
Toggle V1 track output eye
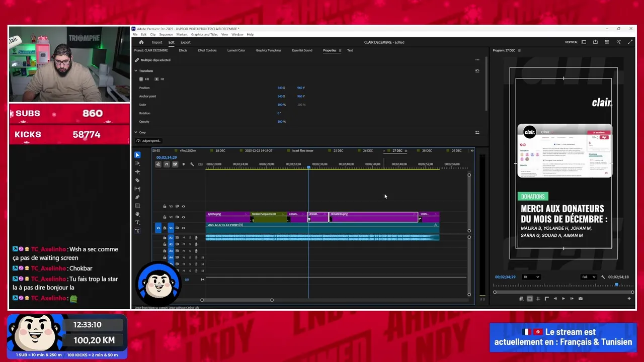coord(183,228)
